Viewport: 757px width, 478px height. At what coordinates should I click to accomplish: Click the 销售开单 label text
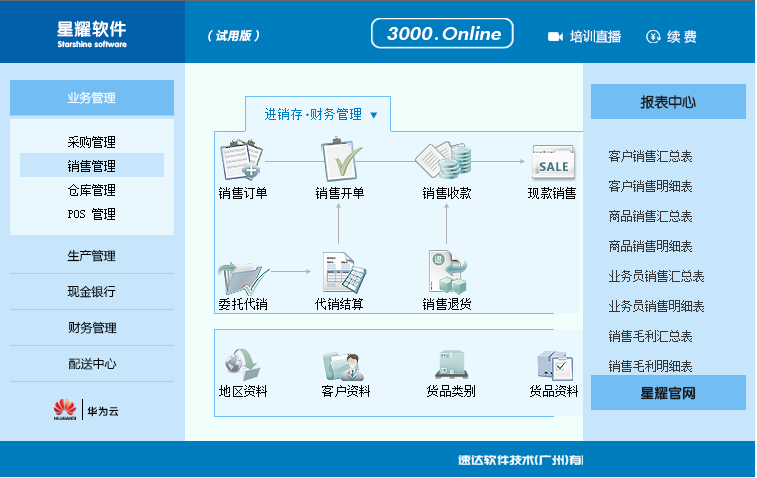pyautogui.click(x=339, y=193)
